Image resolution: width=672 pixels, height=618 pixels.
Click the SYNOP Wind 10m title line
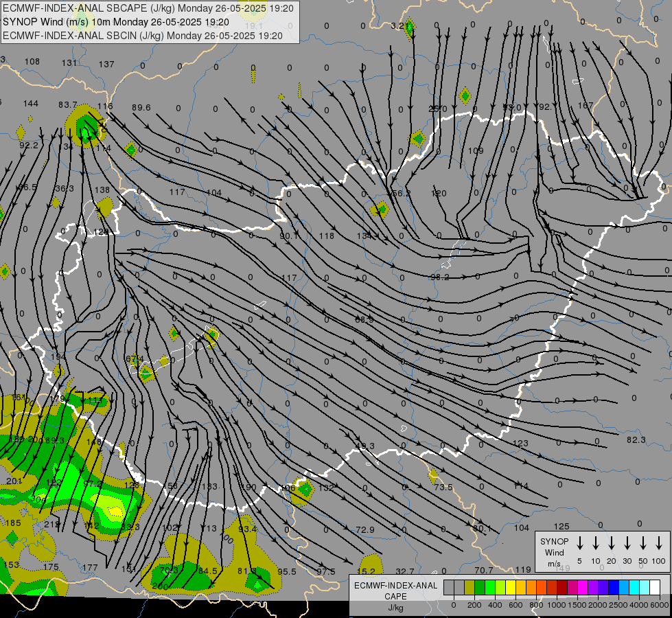coord(116,22)
